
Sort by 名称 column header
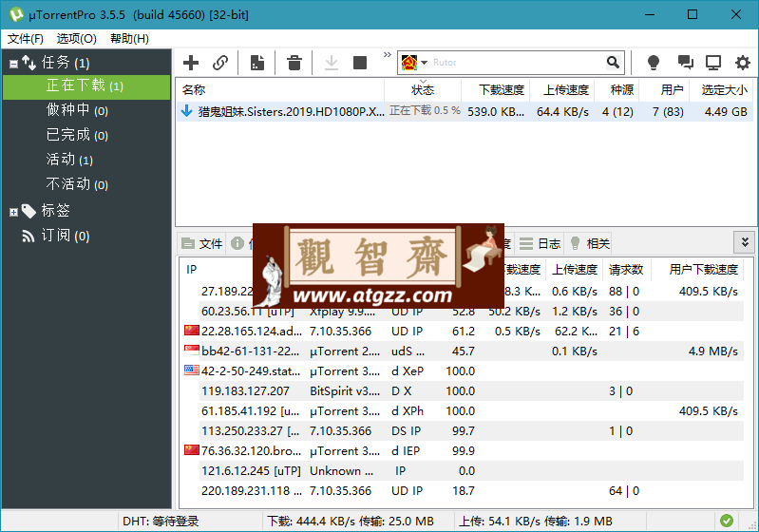[x=280, y=90]
